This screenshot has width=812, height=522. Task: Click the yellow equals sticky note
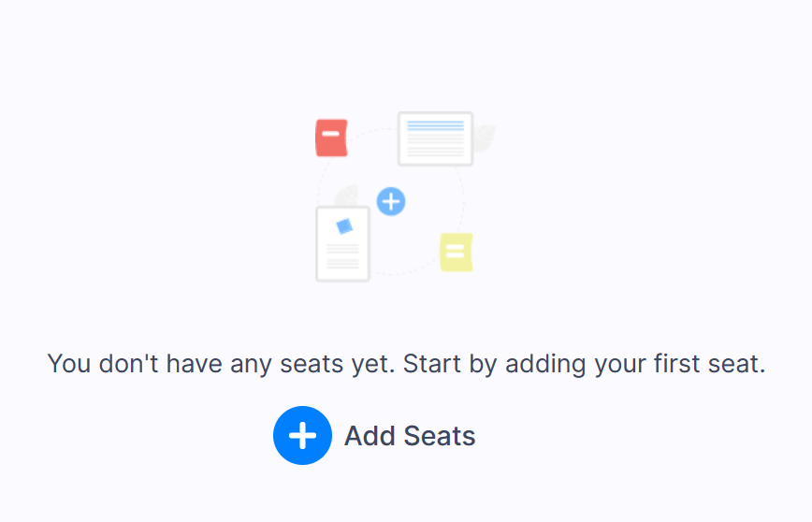tap(457, 253)
